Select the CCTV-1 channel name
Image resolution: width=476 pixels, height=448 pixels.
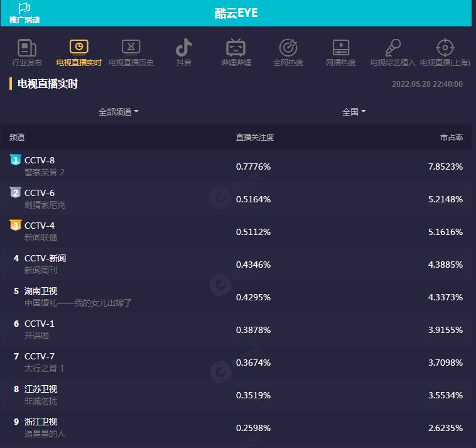40,324
